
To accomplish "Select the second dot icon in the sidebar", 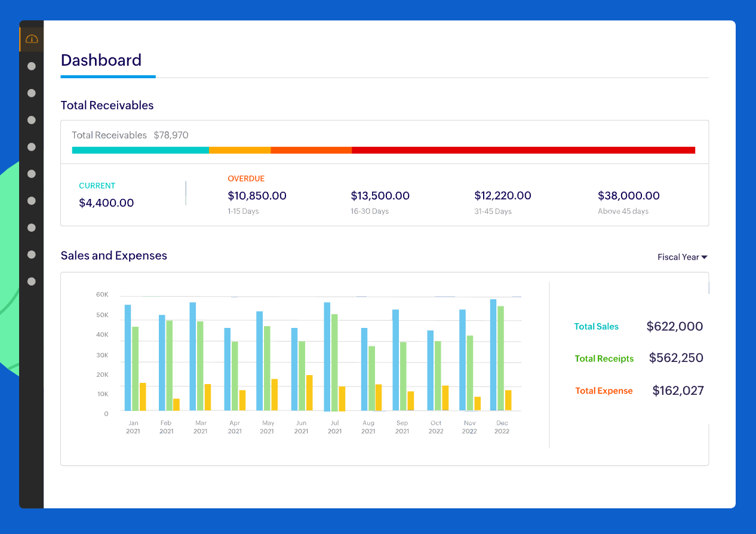I will tap(31, 93).
